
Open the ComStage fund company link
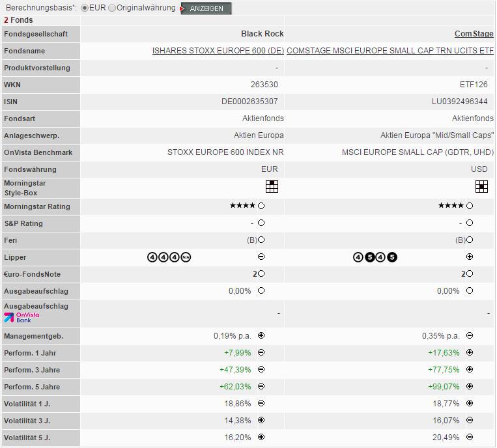474,34
